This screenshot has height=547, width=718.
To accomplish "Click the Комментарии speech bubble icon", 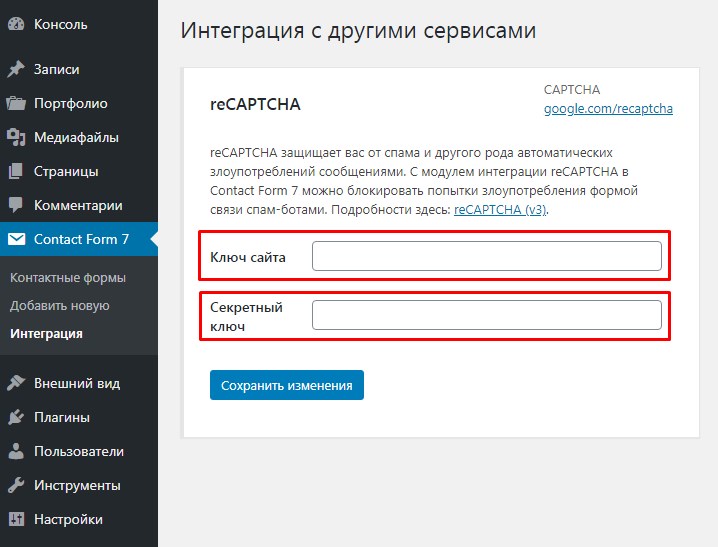I will pyautogui.click(x=16, y=205).
